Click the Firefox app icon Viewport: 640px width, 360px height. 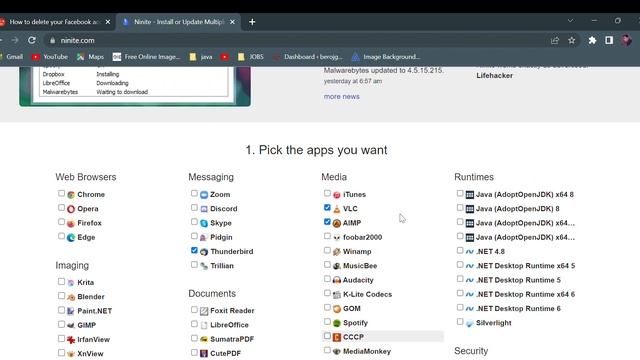pos(71,223)
